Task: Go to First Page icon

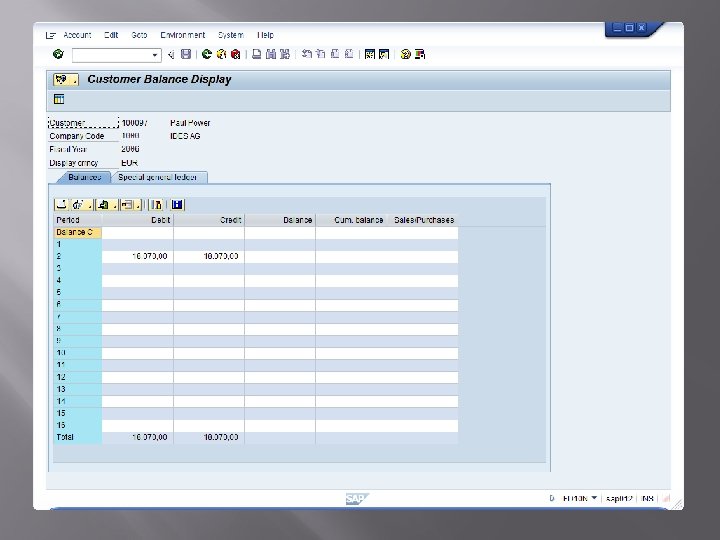Action: (307, 54)
